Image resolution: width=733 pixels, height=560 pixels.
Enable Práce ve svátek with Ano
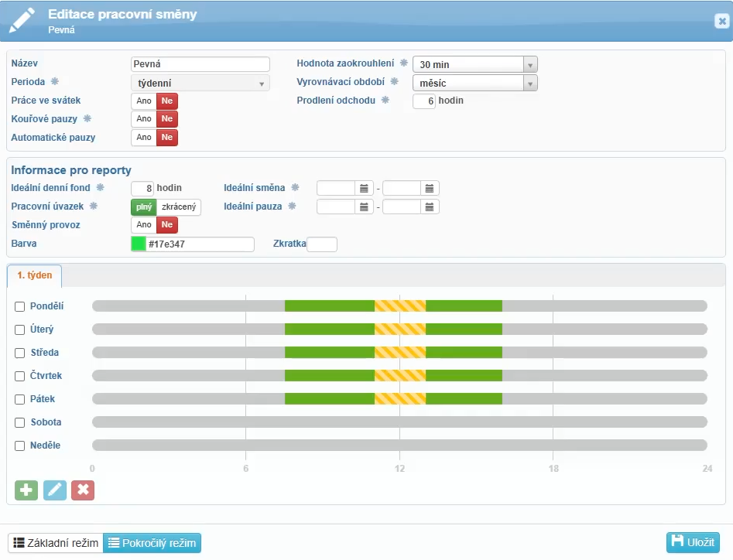[144, 101]
